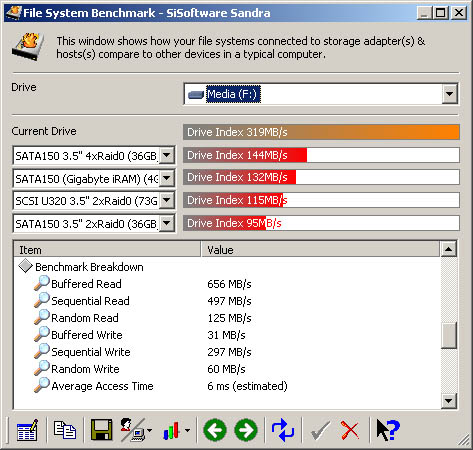
Task: Click the orange Drive Index 319MB/s bar
Action: coord(321,132)
